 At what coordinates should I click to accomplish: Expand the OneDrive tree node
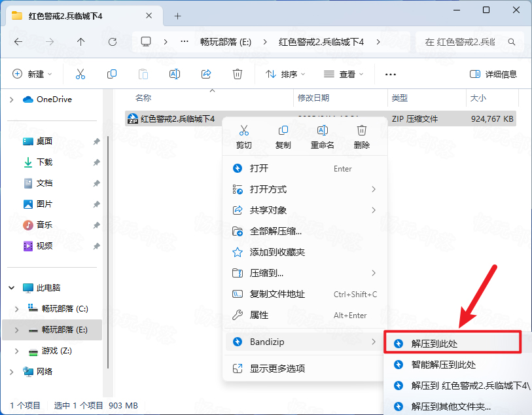12,99
